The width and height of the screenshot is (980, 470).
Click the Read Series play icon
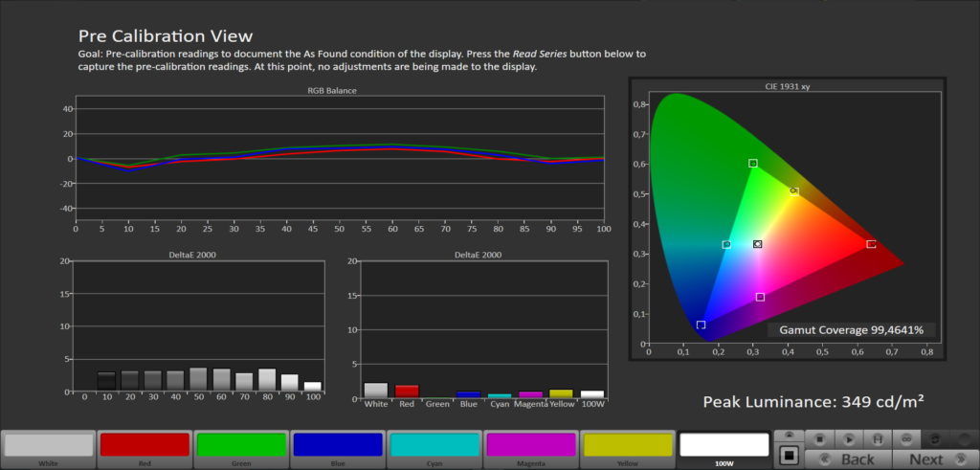(849, 439)
